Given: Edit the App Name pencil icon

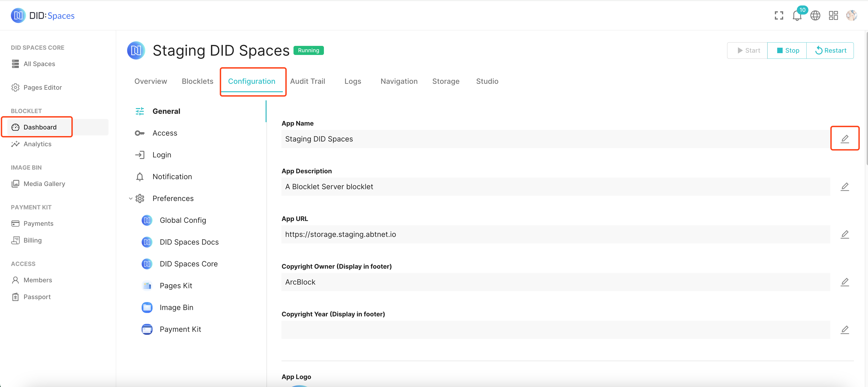Looking at the screenshot, I should 844,139.
